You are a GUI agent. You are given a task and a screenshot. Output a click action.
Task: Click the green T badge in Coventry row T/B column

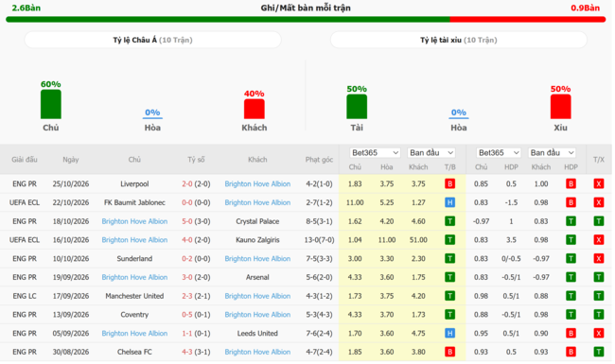click(x=449, y=315)
